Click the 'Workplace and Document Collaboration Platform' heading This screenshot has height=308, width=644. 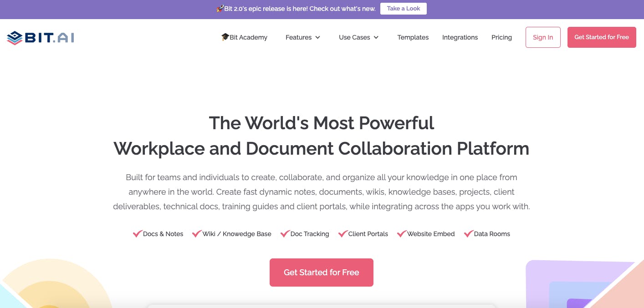(322, 149)
